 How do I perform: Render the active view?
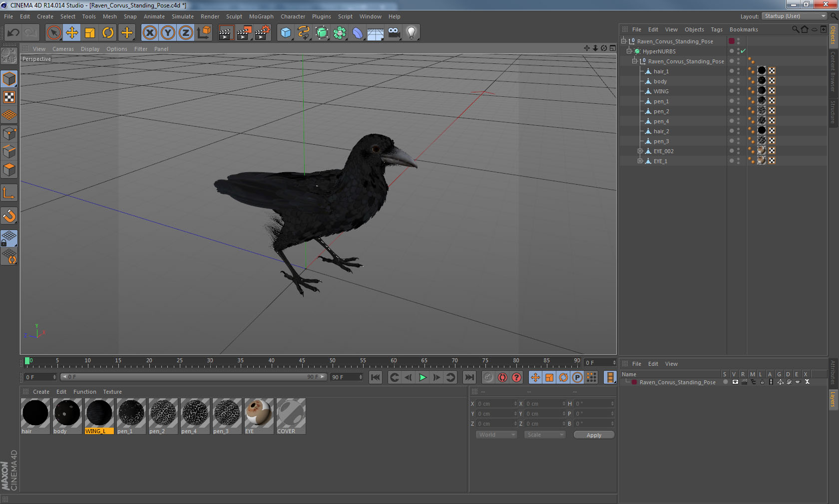[x=226, y=33]
